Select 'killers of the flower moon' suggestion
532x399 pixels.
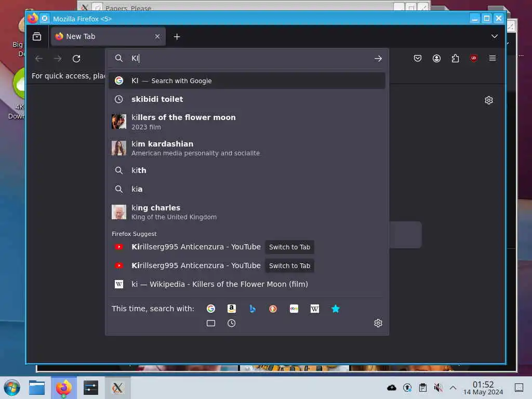coord(247,122)
